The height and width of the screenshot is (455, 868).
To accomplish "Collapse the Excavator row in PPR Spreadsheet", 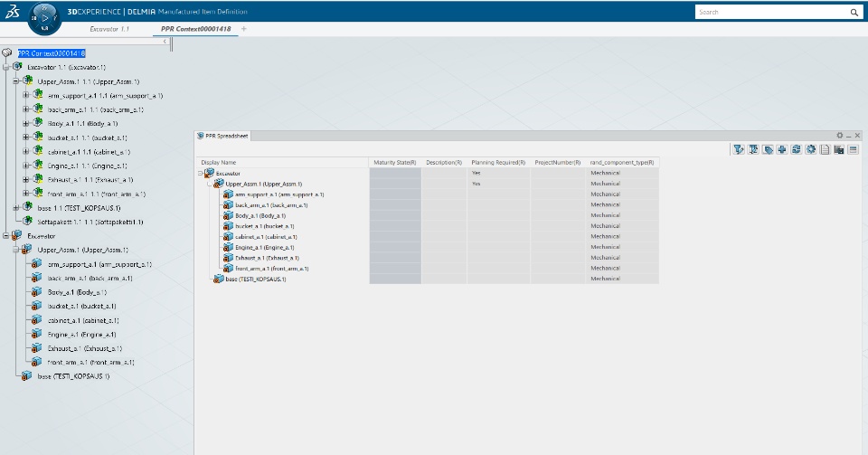I will tap(201, 174).
